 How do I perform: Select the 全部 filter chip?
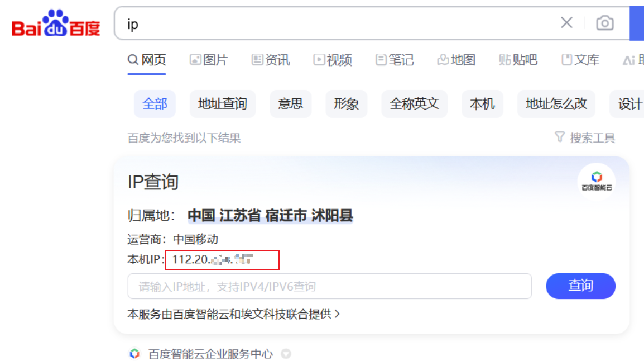pos(155,104)
